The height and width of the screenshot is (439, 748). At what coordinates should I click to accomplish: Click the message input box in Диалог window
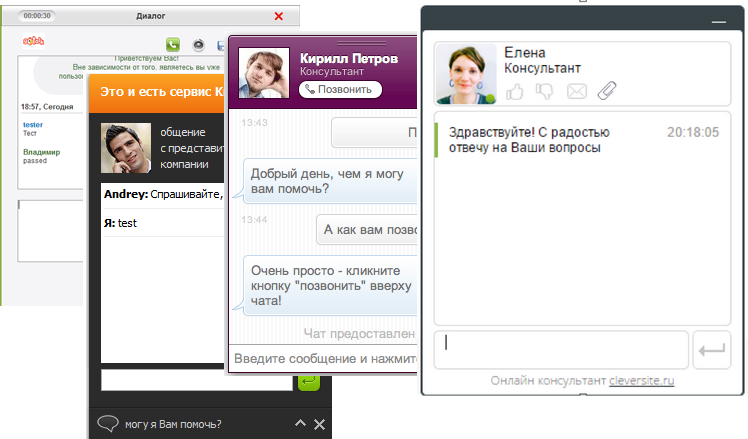(x=51, y=231)
